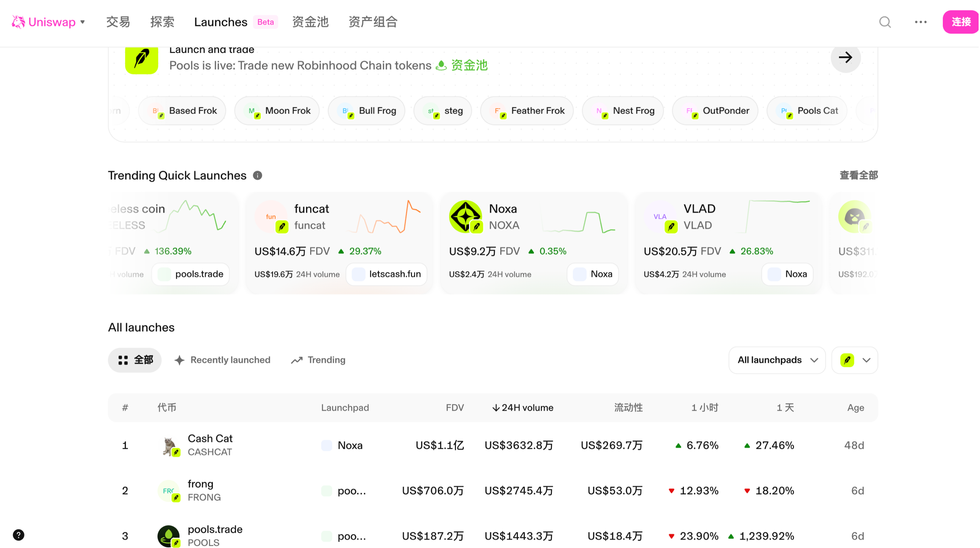The height and width of the screenshot is (548, 980).
Task: Select the 全部 filter tab
Action: click(x=135, y=360)
